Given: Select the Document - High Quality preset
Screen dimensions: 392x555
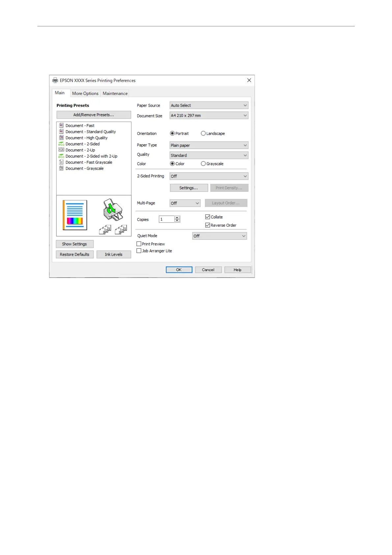Looking at the screenshot, I should [86, 138].
